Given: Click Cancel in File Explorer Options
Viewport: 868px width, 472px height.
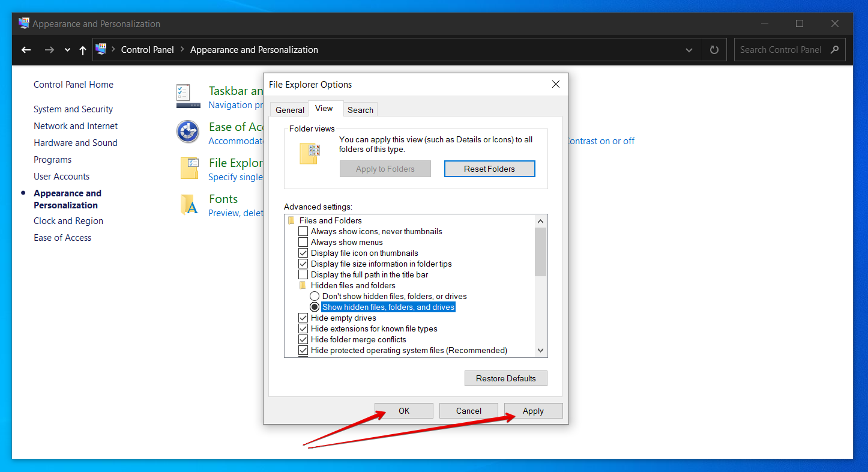Looking at the screenshot, I should point(469,411).
